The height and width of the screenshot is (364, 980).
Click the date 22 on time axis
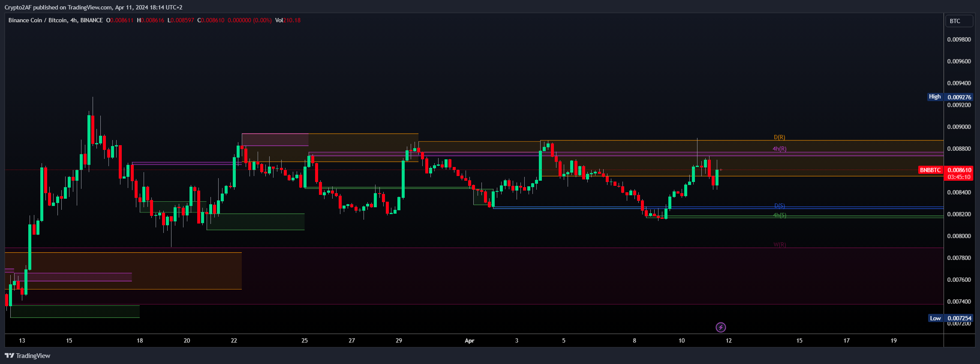(234, 341)
